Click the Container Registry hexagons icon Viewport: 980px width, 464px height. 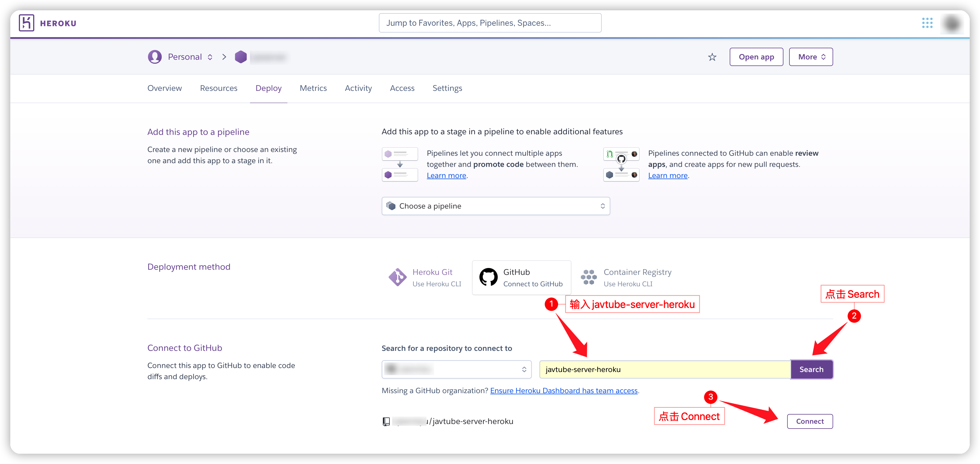click(589, 277)
